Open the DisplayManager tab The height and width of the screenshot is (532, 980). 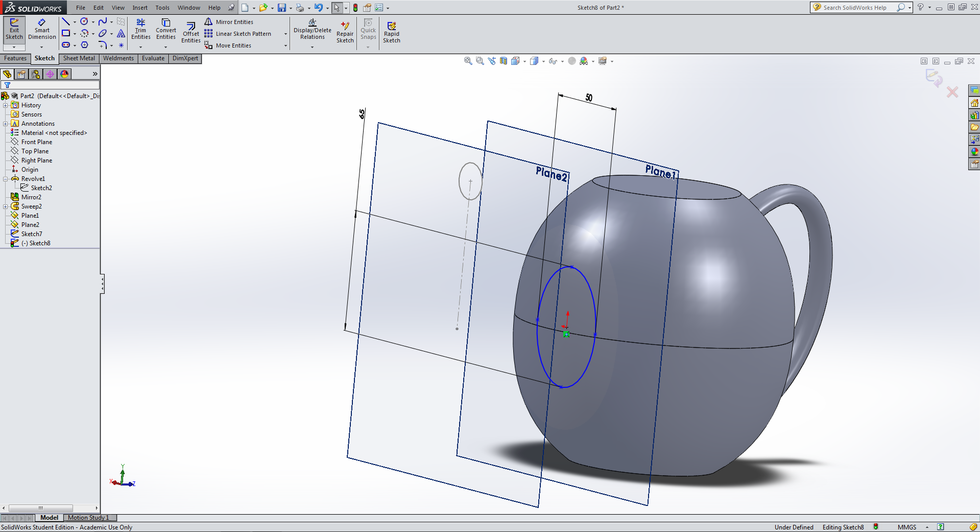[64, 74]
